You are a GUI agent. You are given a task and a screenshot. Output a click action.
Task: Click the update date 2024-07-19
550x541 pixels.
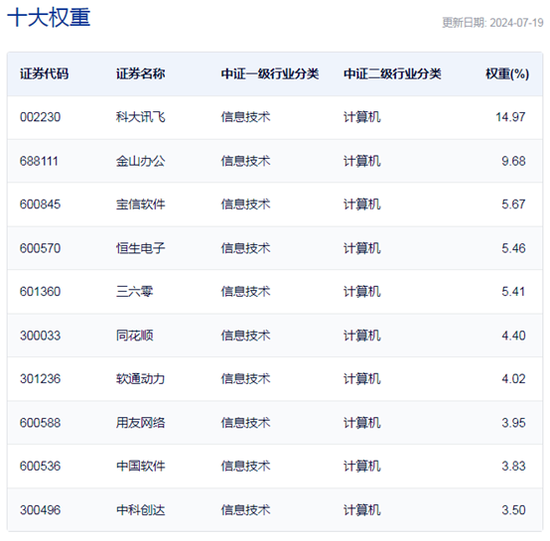point(516,23)
